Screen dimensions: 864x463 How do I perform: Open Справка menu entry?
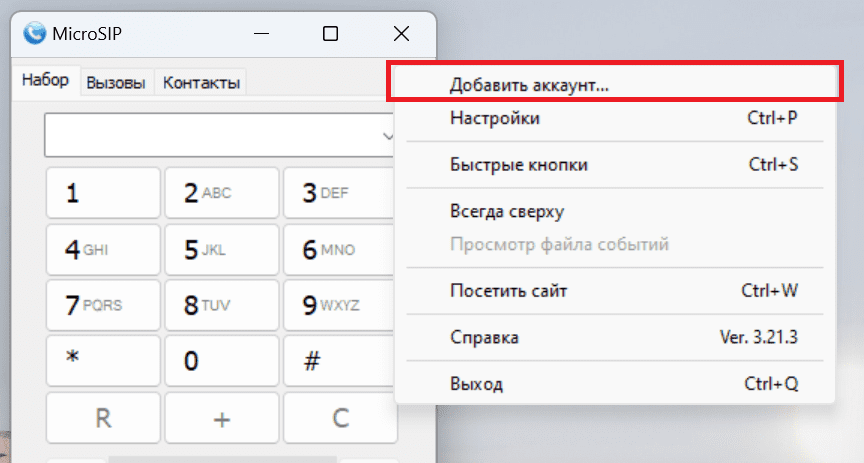coord(614,337)
